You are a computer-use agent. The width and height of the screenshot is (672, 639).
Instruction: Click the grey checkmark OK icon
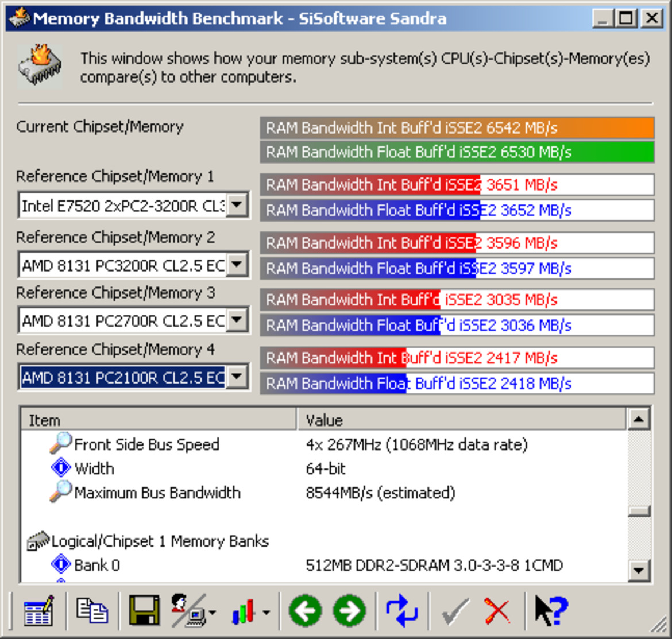455,611
